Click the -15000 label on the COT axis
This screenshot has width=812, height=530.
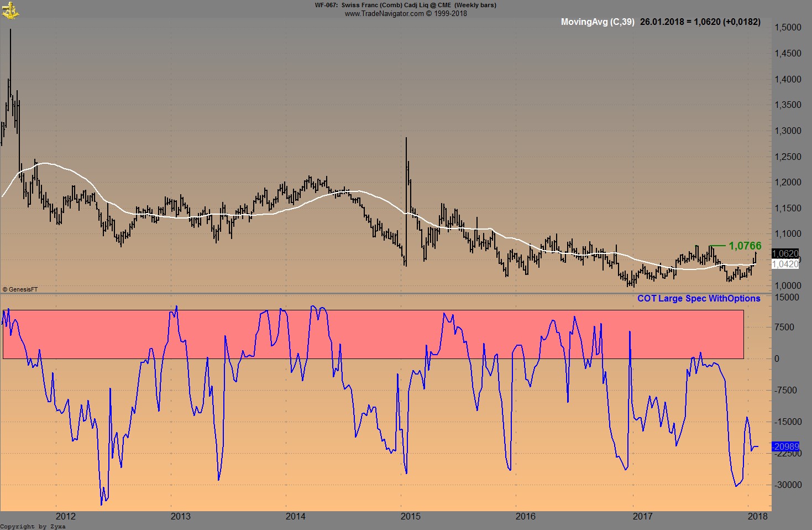pos(788,422)
